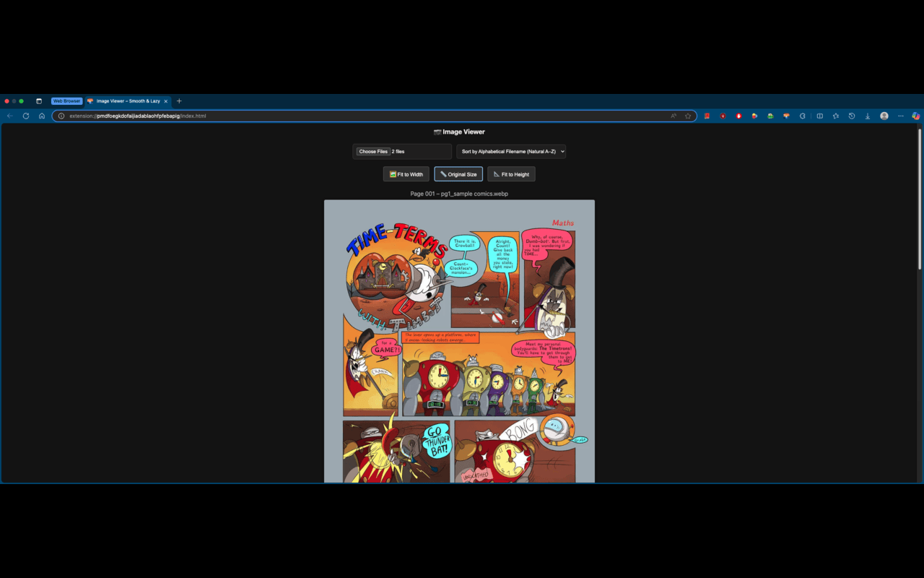This screenshot has width=924, height=578.
Task: Click the Web Browser workspace label
Action: [x=66, y=101]
